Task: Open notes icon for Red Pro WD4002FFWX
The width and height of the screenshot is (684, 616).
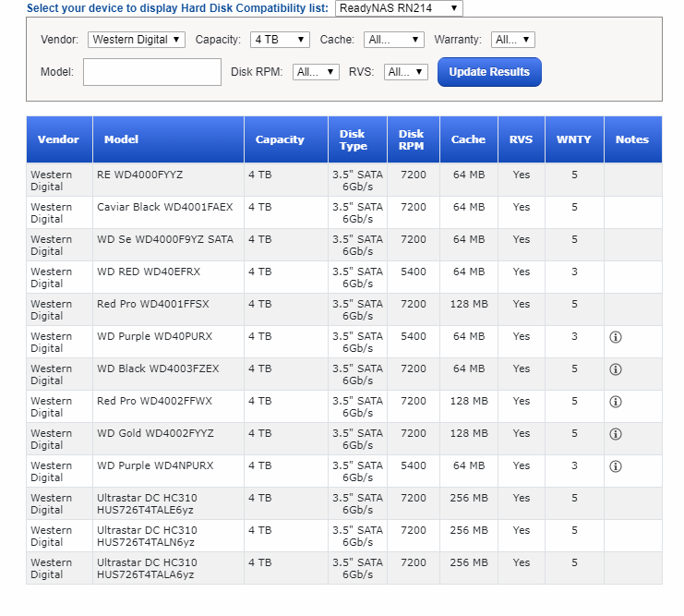Action: [616, 402]
